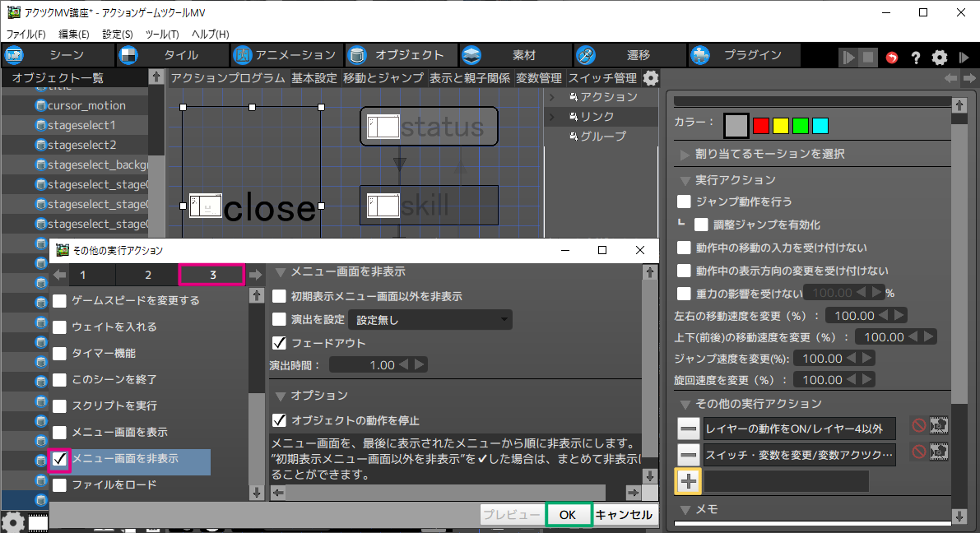Click the red undo arrow icon
980x533 pixels.
click(892, 58)
